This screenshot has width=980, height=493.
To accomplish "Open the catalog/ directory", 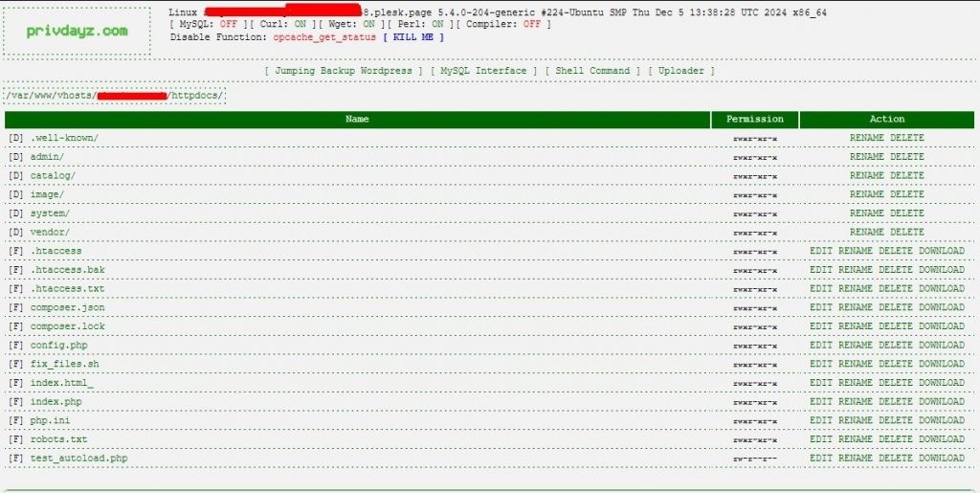I will click(x=53, y=176).
